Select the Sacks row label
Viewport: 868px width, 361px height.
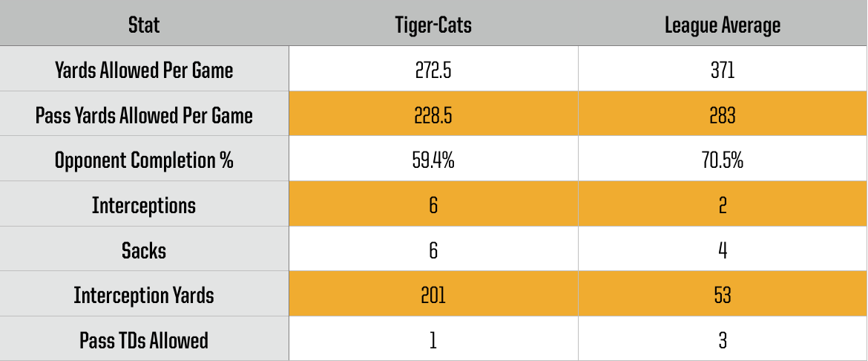[x=144, y=250]
